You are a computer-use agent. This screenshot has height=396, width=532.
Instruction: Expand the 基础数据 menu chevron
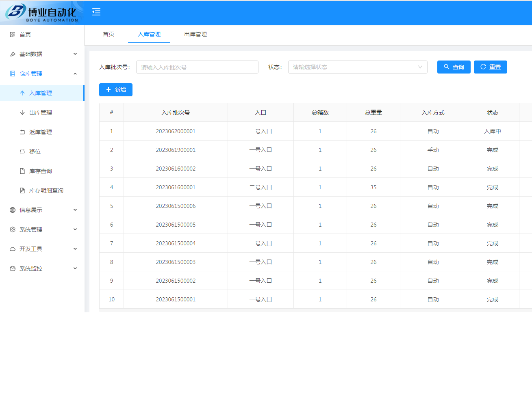(x=75, y=54)
